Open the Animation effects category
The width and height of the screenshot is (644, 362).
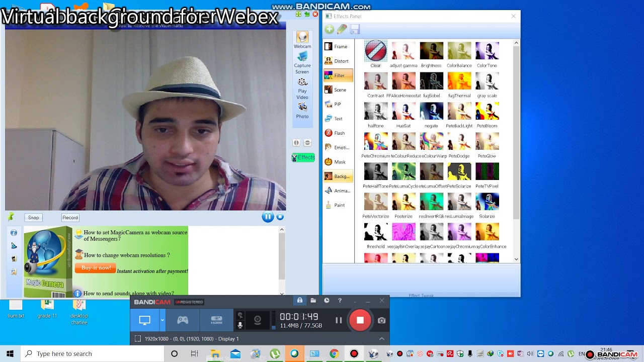click(338, 191)
